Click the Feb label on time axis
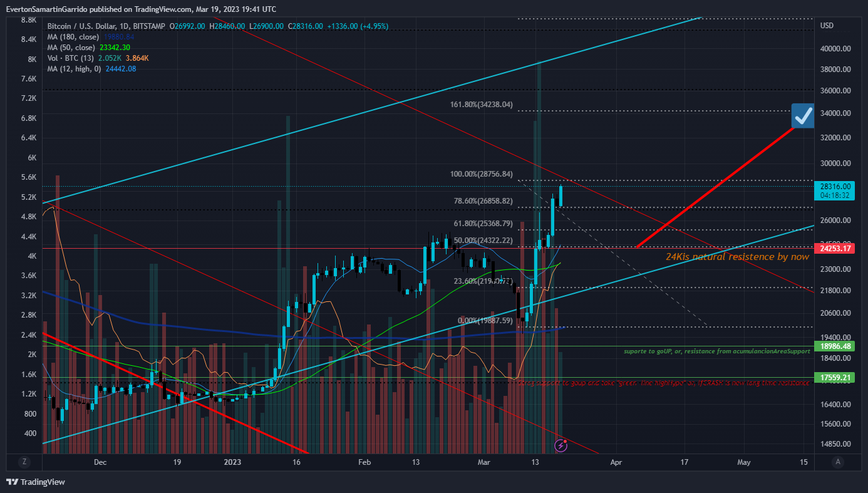868x493 pixels. [x=364, y=462]
